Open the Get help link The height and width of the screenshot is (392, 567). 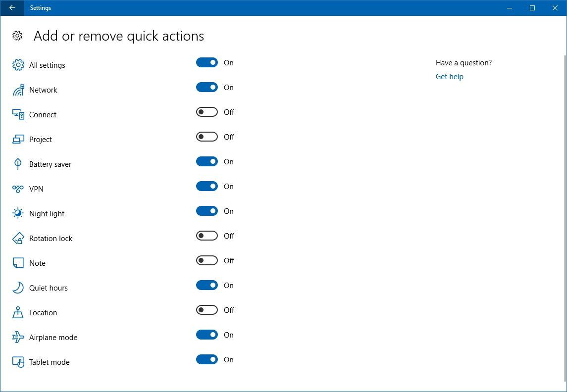pos(449,76)
